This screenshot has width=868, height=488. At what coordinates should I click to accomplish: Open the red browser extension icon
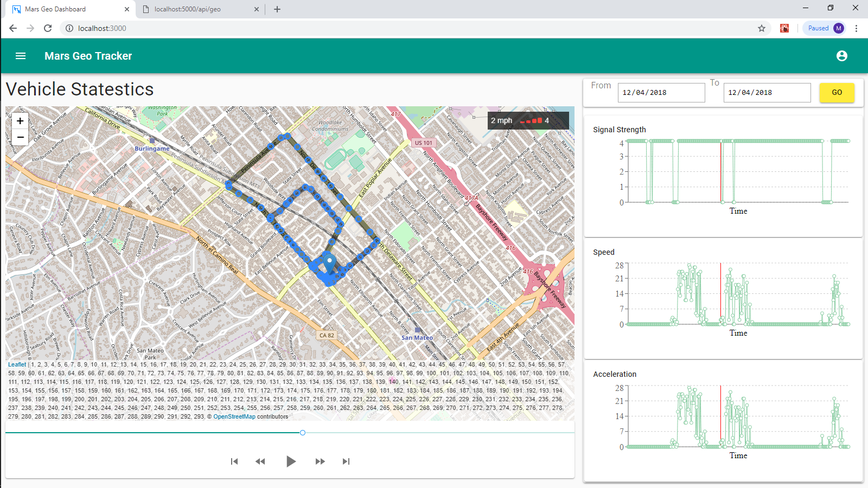pyautogui.click(x=784, y=28)
